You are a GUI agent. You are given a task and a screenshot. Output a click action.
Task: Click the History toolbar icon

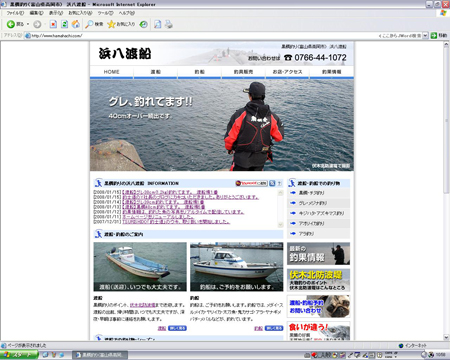click(144, 24)
